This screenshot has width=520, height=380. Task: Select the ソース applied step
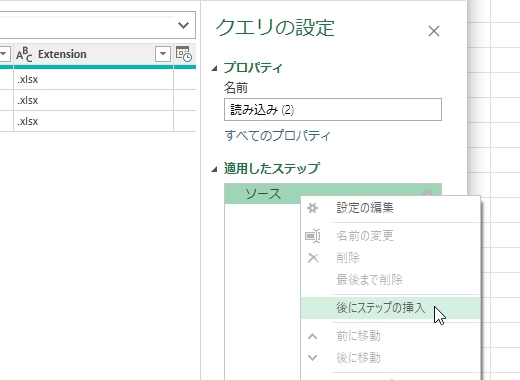click(262, 193)
